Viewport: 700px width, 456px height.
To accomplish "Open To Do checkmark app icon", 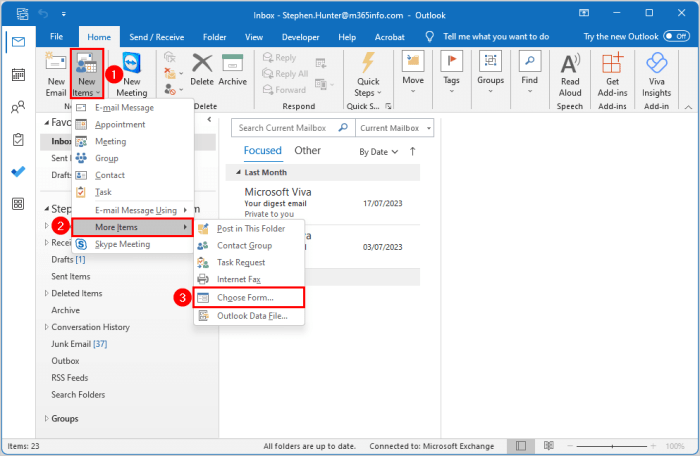I will [x=18, y=172].
